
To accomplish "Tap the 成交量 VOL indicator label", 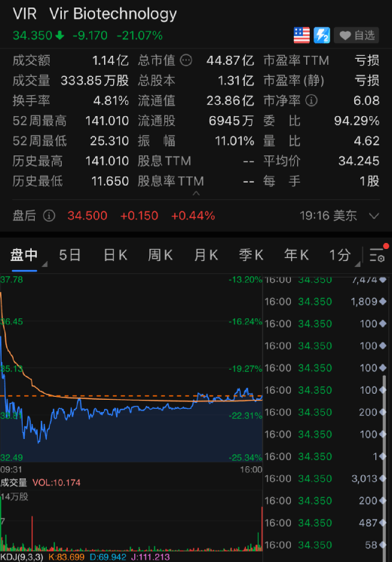I will coord(40,483).
